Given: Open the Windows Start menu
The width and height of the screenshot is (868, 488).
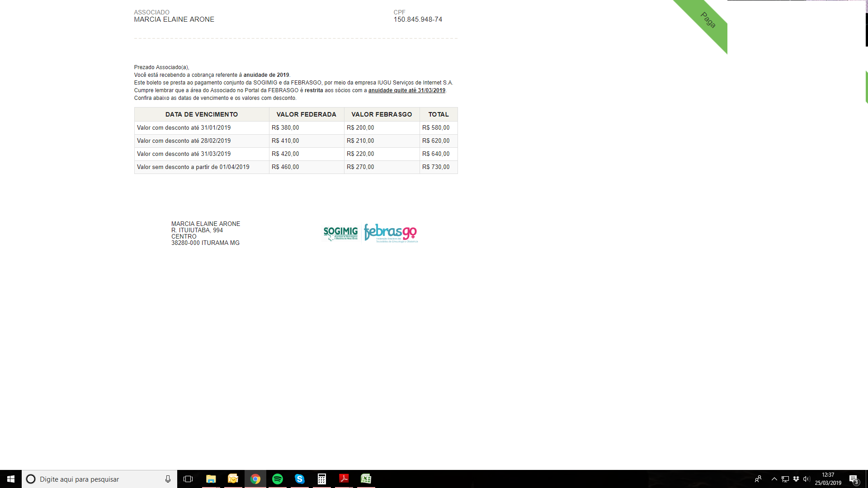Looking at the screenshot, I should tap(11, 479).
